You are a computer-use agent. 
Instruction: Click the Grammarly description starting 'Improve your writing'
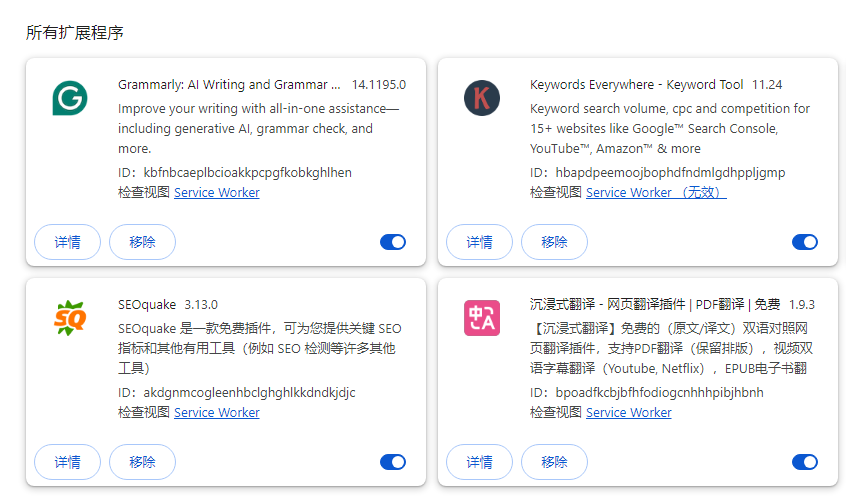coord(258,128)
